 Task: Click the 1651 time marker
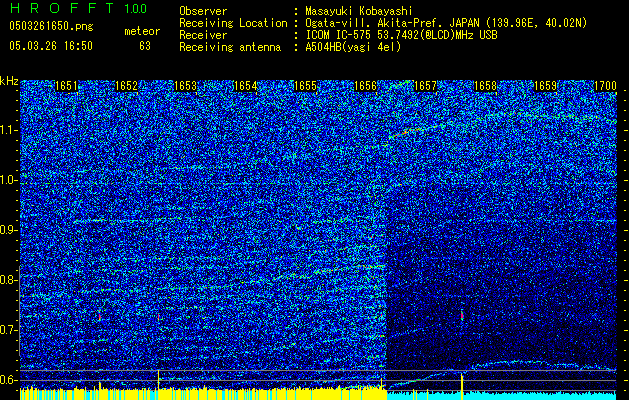click(66, 86)
